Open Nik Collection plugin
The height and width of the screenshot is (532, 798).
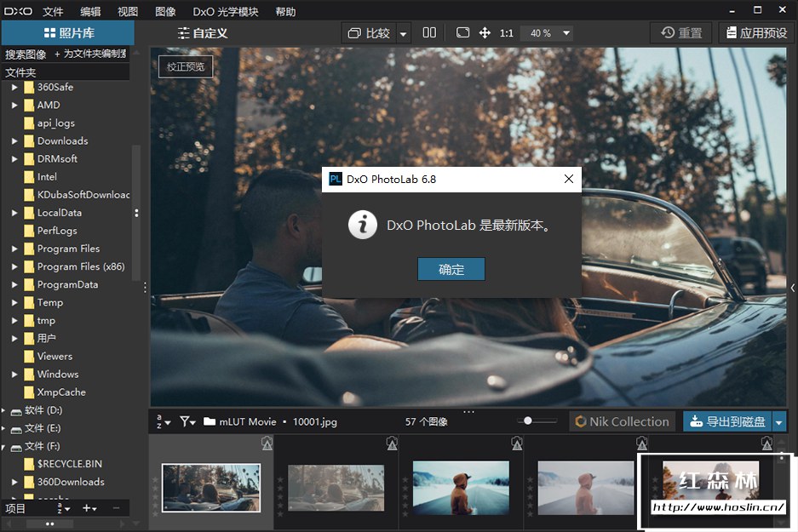click(622, 421)
